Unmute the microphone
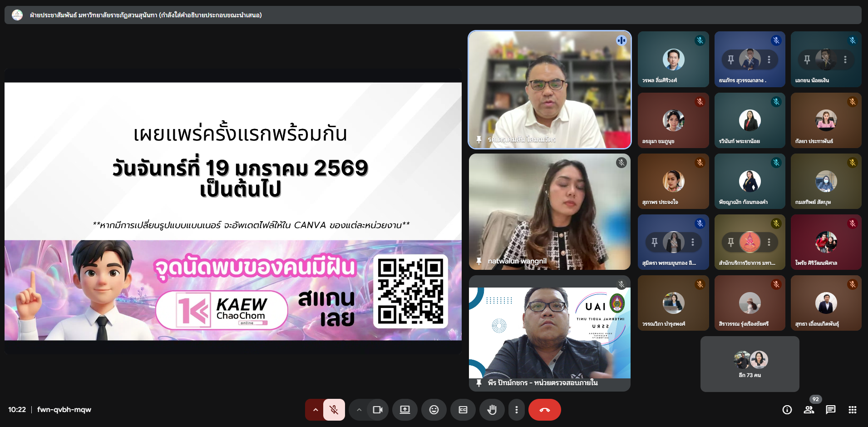The image size is (868, 427). pyautogui.click(x=334, y=410)
